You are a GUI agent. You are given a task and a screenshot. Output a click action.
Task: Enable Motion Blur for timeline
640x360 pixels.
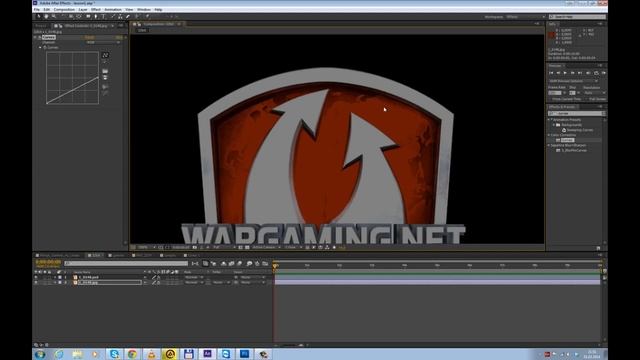click(x=240, y=264)
